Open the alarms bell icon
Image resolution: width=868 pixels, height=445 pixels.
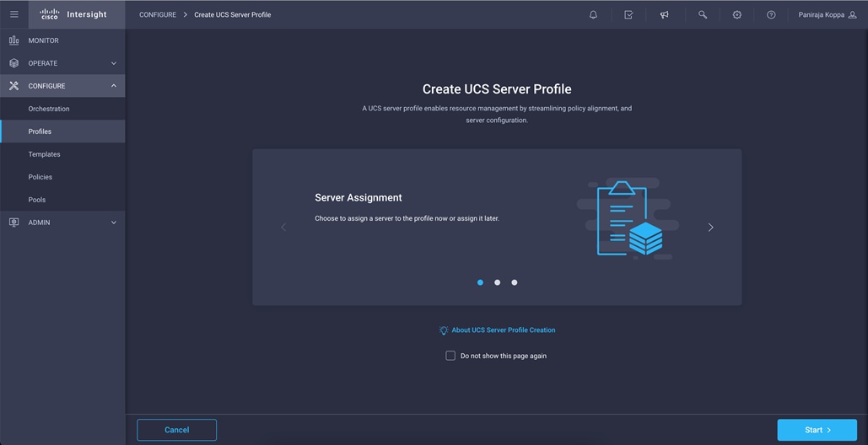[594, 15]
